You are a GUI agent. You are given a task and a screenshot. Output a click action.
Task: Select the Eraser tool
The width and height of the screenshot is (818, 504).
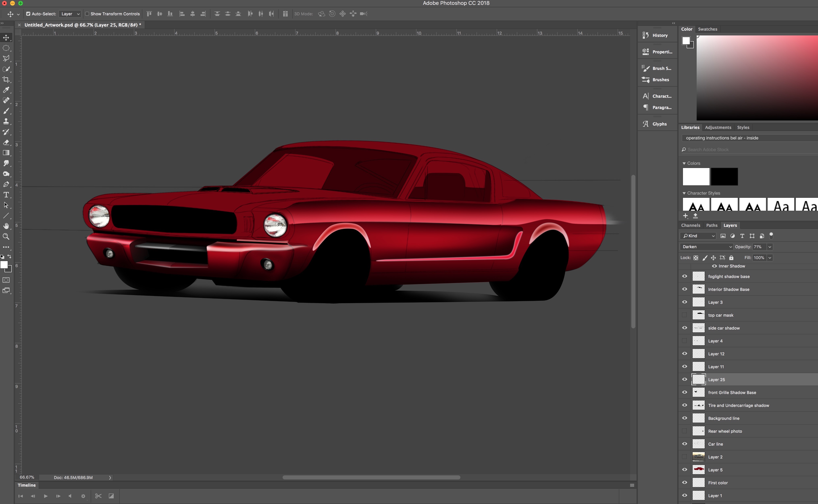6,142
